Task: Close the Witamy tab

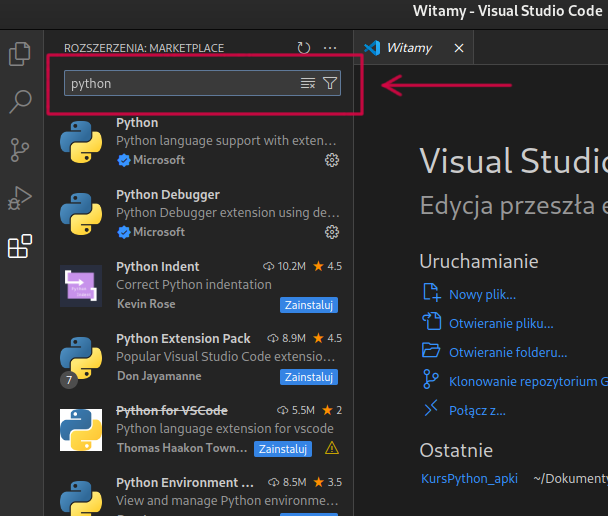Action: 459,48
